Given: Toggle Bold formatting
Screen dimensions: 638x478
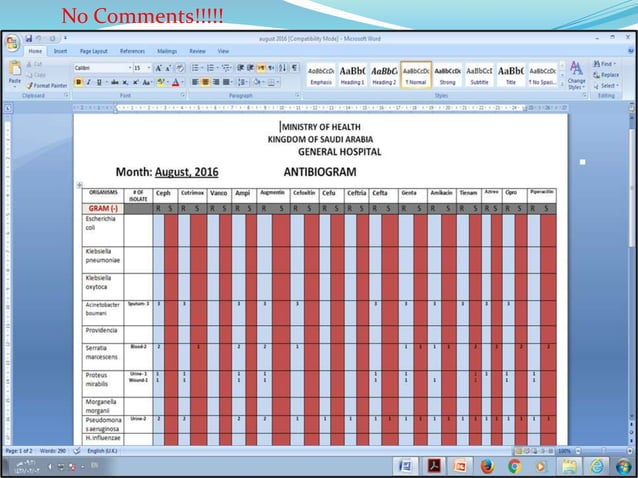Looking at the screenshot, I should tap(78, 82).
